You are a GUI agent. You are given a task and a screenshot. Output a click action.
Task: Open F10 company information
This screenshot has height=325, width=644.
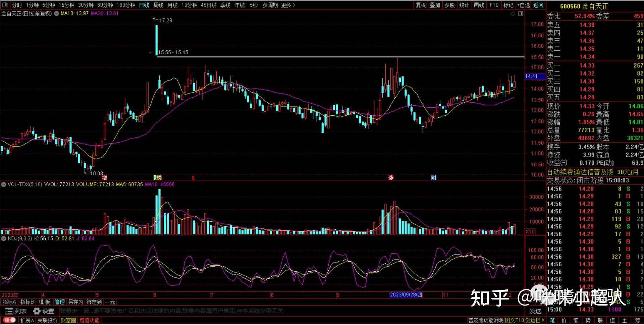click(x=493, y=5)
